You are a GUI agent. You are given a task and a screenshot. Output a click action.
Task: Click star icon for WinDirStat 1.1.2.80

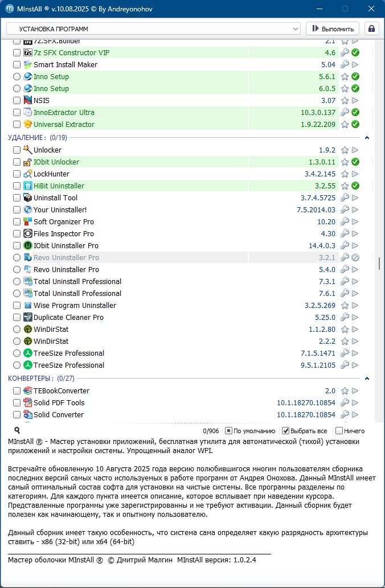point(345,330)
